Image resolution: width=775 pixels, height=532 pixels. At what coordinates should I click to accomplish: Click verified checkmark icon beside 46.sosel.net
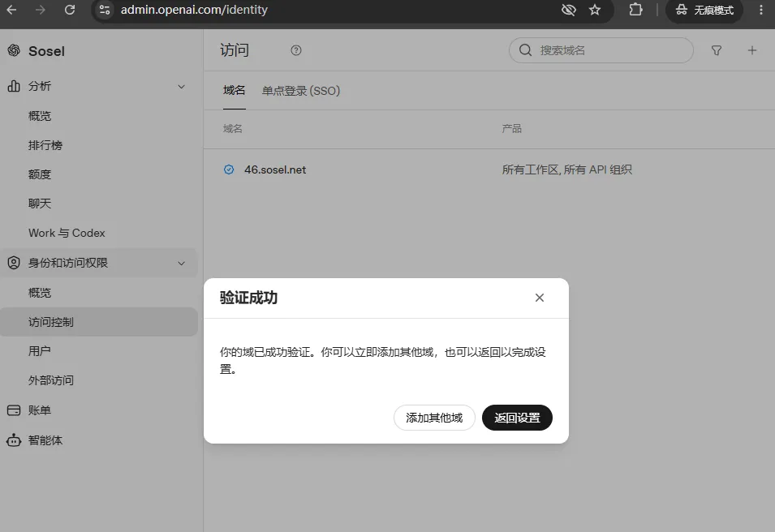(229, 169)
